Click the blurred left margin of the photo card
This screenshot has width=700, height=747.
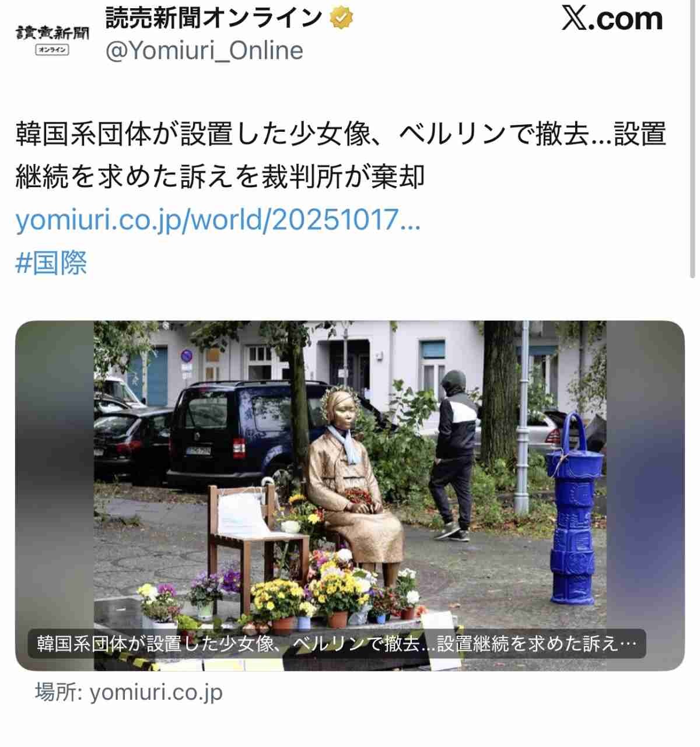[x=54, y=496]
